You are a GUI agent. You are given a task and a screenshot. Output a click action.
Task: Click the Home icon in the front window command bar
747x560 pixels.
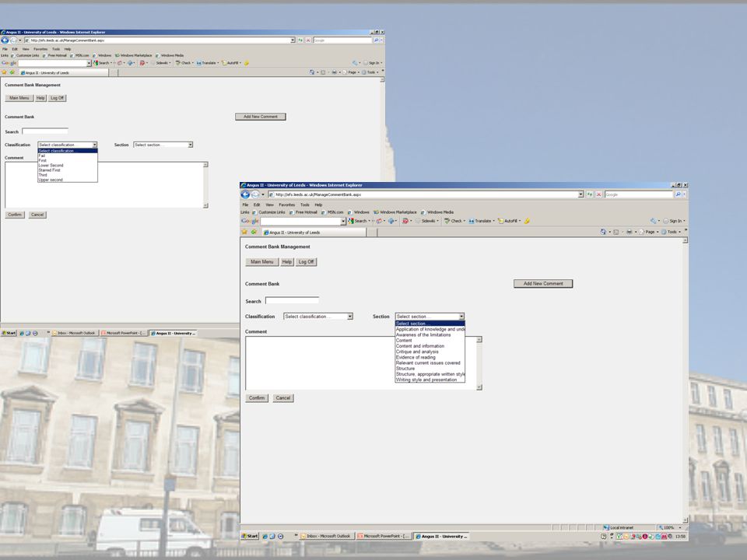tap(603, 232)
